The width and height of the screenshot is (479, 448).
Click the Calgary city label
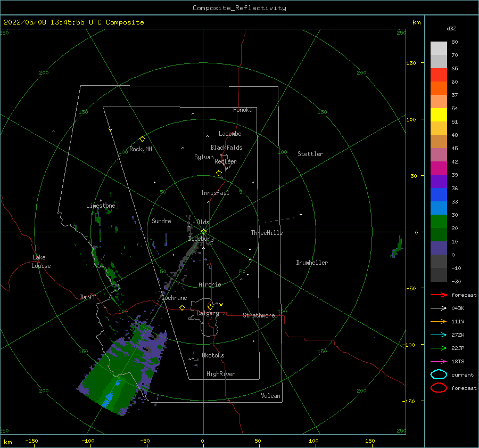pyautogui.click(x=208, y=313)
